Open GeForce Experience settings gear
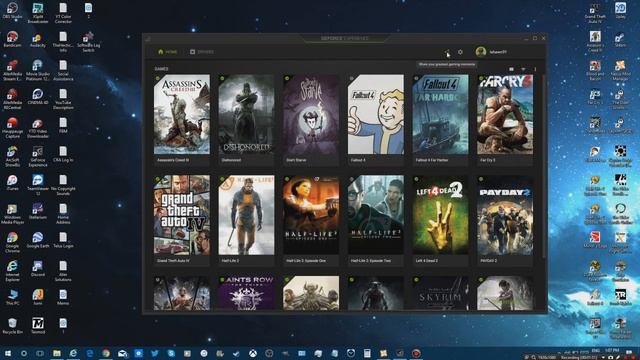The width and height of the screenshot is (640, 360). click(x=460, y=52)
